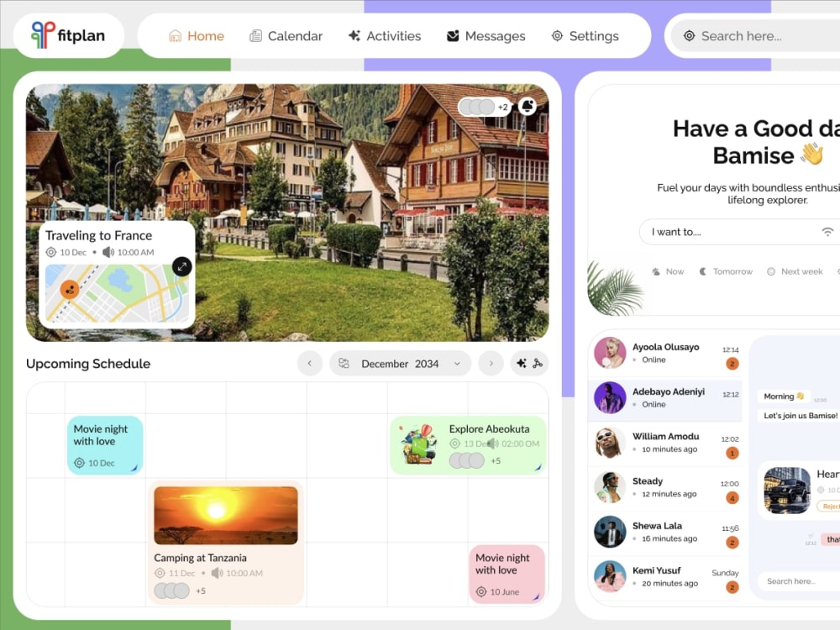Open the Camping at Tanzania sunset image

225,516
